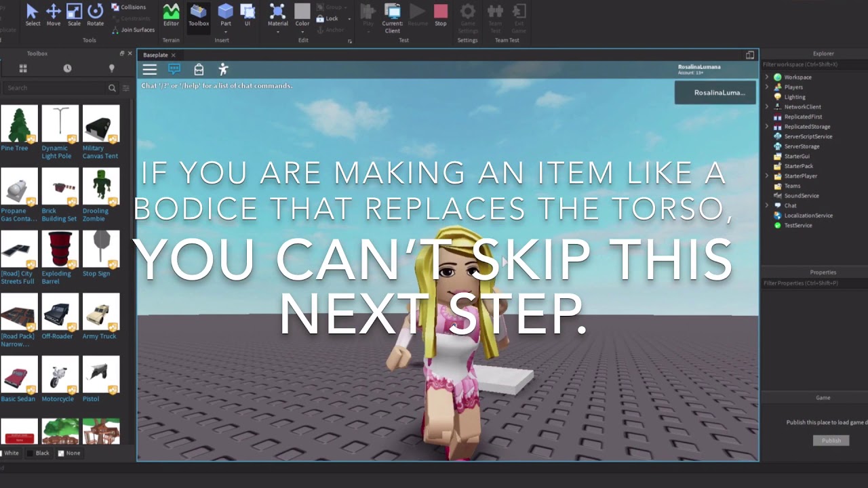Image resolution: width=868 pixels, height=488 pixels.
Task: Select ServerScriptService in Explorer
Action: tap(808, 136)
